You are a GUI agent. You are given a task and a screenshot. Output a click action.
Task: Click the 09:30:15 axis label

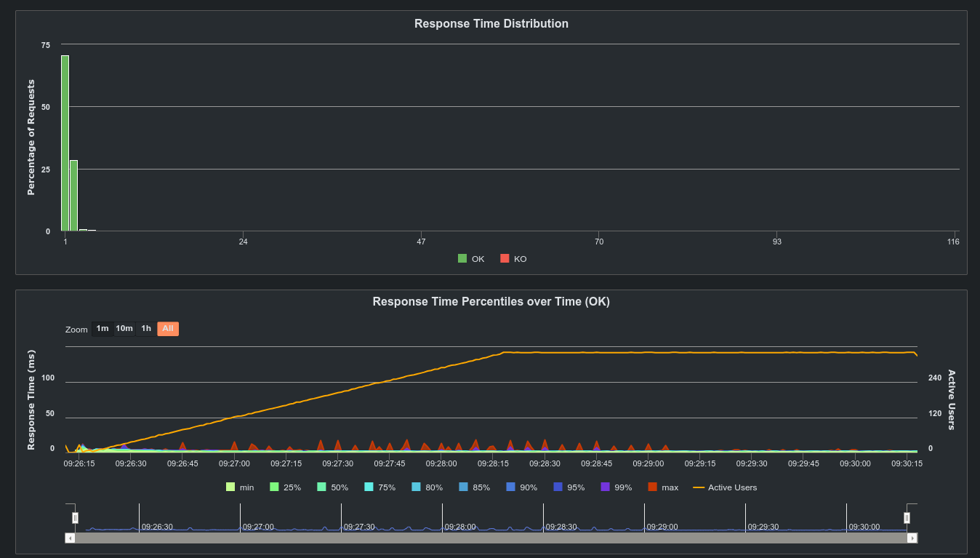(907, 463)
